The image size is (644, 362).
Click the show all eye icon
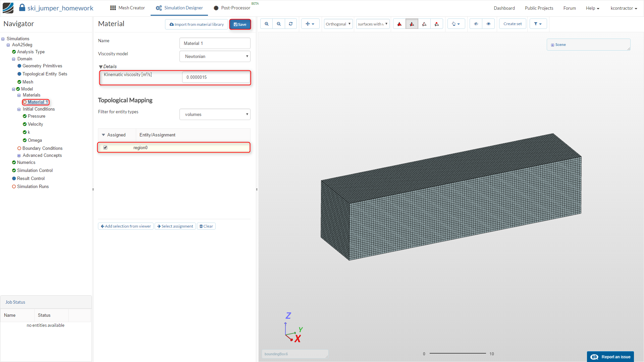(x=488, y=24)
